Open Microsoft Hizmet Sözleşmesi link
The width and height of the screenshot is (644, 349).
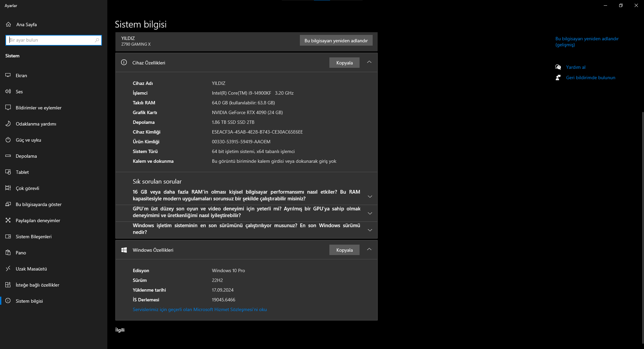pyautogui.click(x=200, y=309)
